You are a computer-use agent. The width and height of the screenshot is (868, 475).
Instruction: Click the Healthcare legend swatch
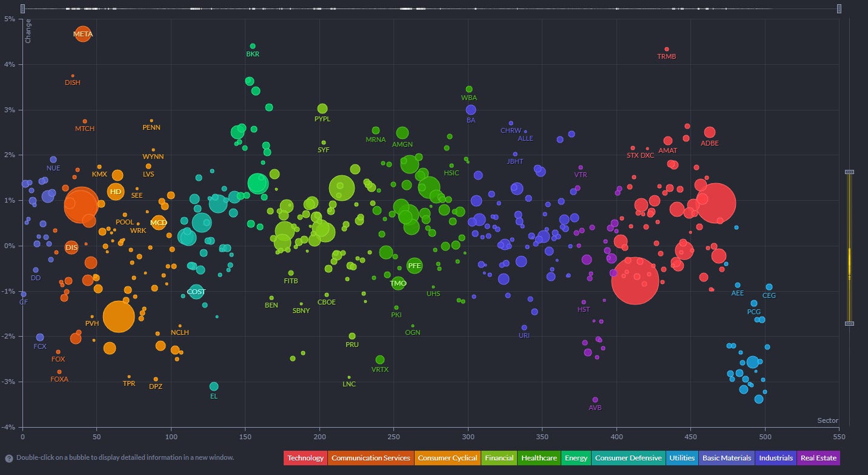click(x=538, y=458)
